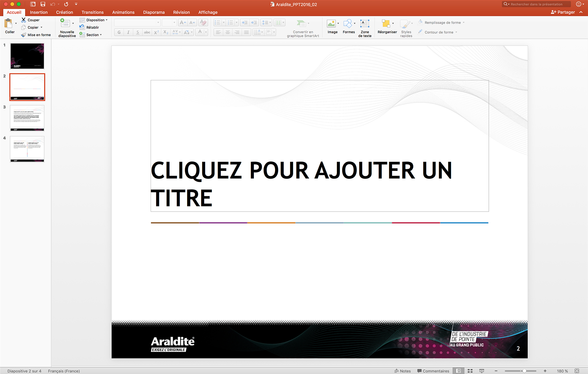Expand bullet list style arrow

point(224,23)
